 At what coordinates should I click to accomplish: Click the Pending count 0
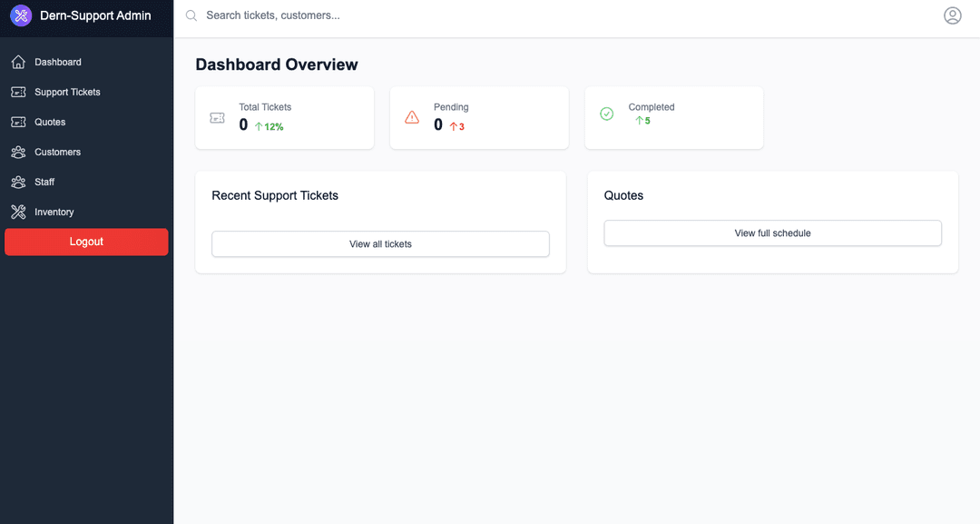point(438,125)
